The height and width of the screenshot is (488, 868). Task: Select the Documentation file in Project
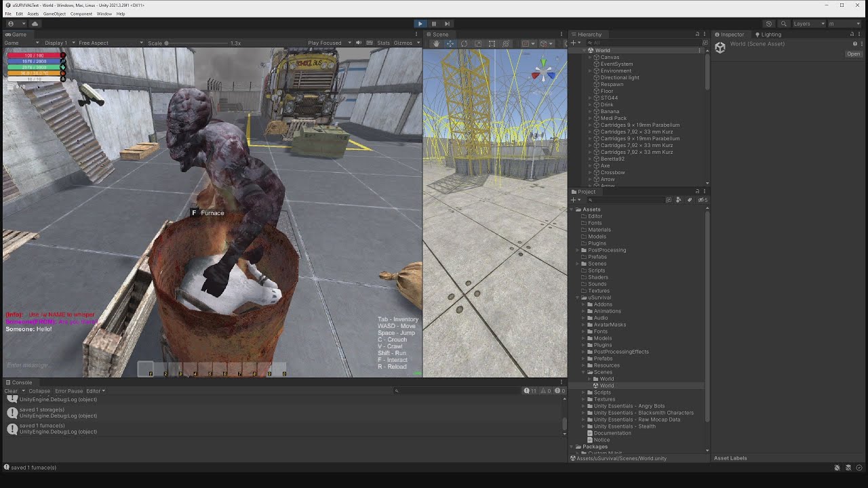[612, 433]
